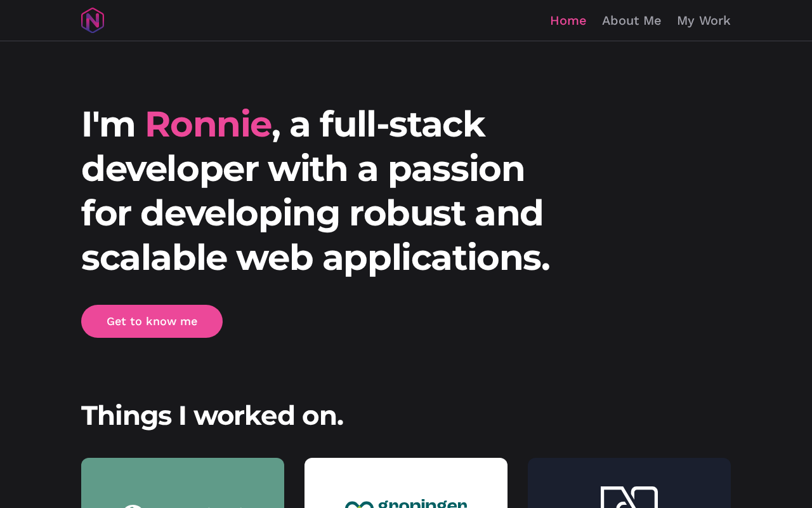Click the word robust in hero headline
812x508 pixels.
pyautogui.click(x=407, y=213)
